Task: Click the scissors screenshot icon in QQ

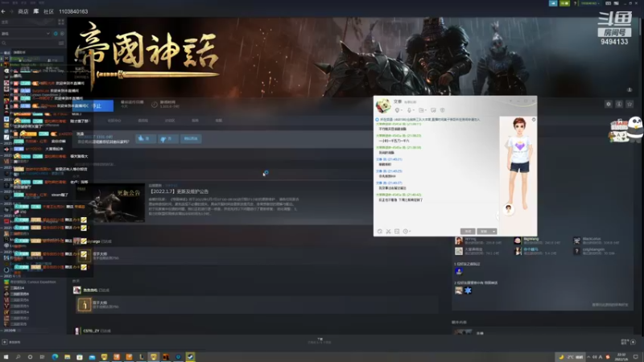Action: tap(388, 232)
